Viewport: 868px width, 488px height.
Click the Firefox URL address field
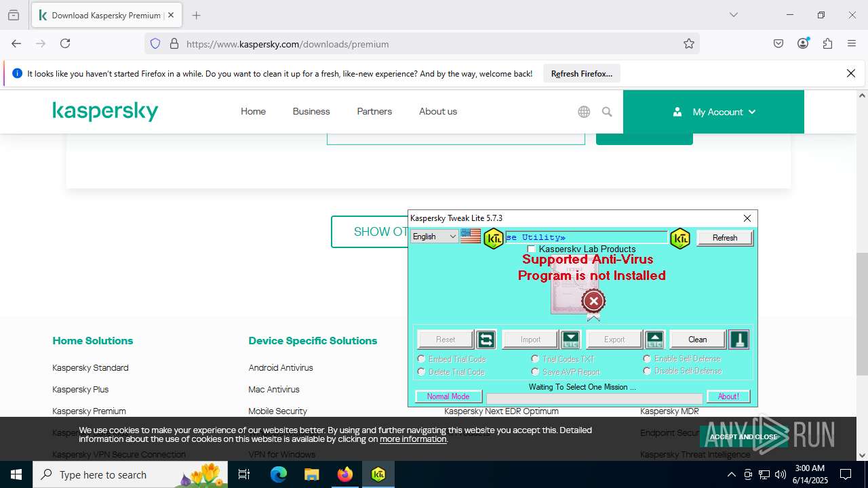(x=420, y=44)
